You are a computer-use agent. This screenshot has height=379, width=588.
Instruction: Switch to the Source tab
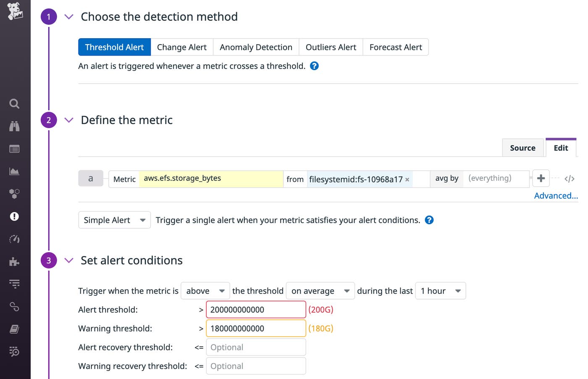click(522, 147)
